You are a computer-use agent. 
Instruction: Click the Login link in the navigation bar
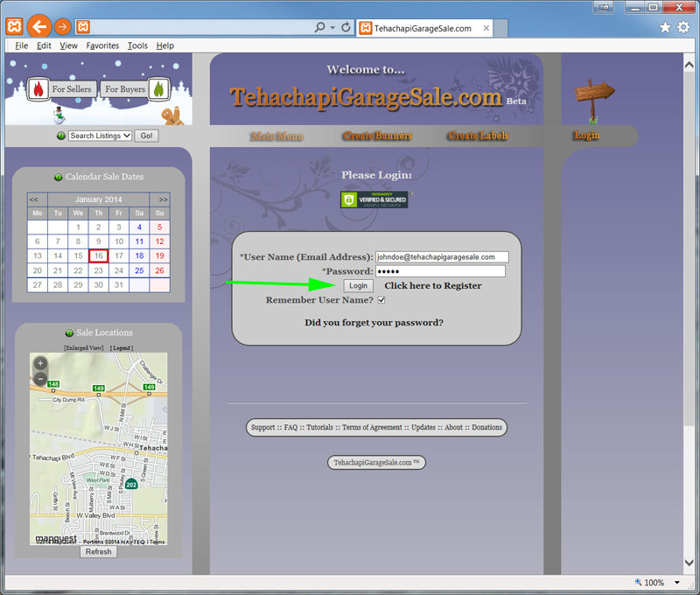(587, 136)
